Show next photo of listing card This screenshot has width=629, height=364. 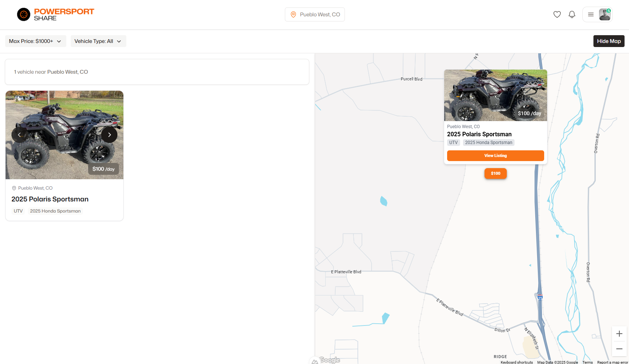point(109,135)
